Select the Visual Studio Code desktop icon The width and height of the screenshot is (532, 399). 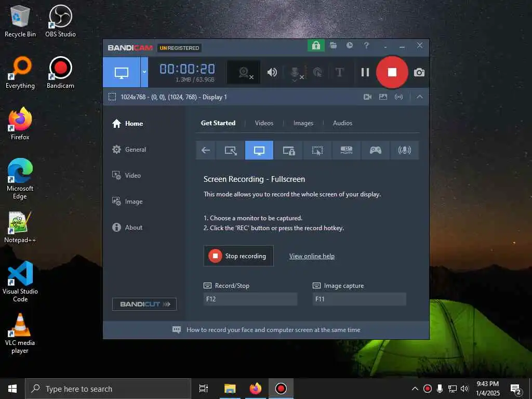(20, 282)
